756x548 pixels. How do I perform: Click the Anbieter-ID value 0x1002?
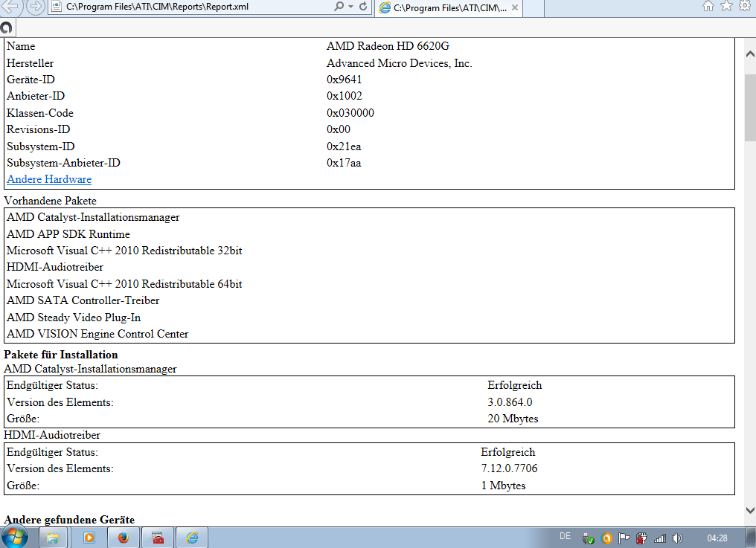pyautogui.click(x=344, y=96)
